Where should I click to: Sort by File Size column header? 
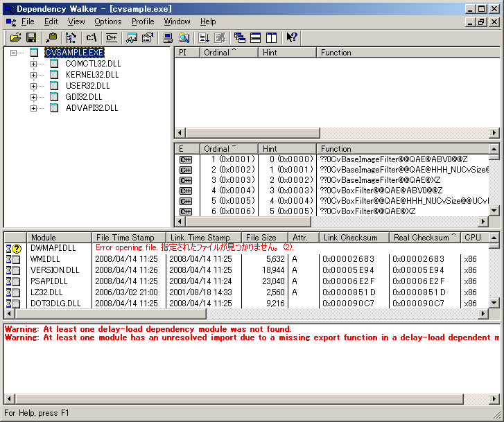point(266,238)
